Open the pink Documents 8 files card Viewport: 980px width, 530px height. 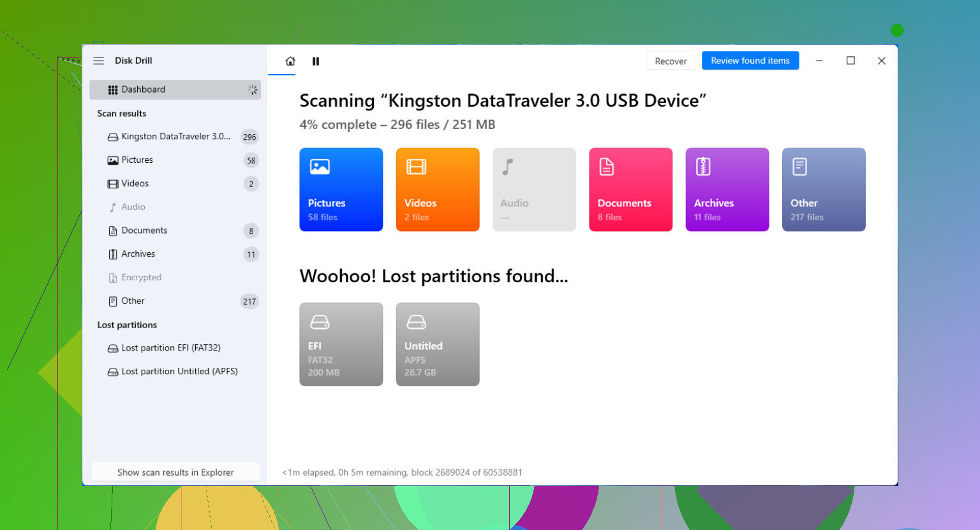point(630,190)
